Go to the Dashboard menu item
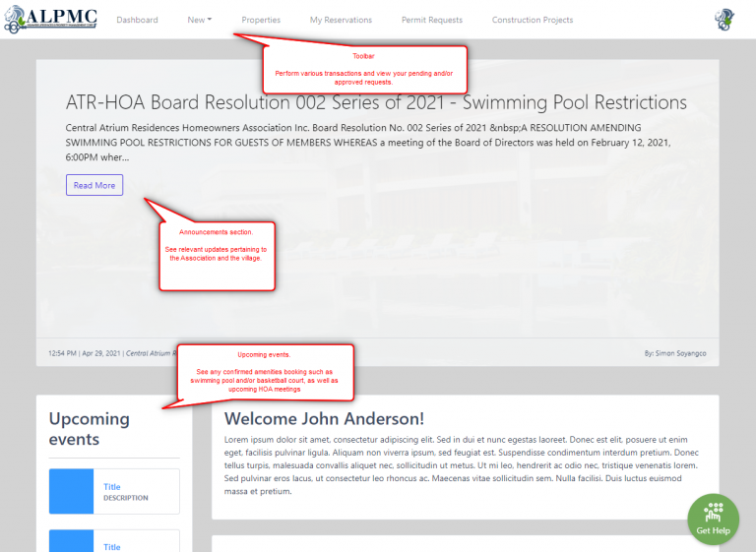Screen dimensions: 756x552 (137, 20)
